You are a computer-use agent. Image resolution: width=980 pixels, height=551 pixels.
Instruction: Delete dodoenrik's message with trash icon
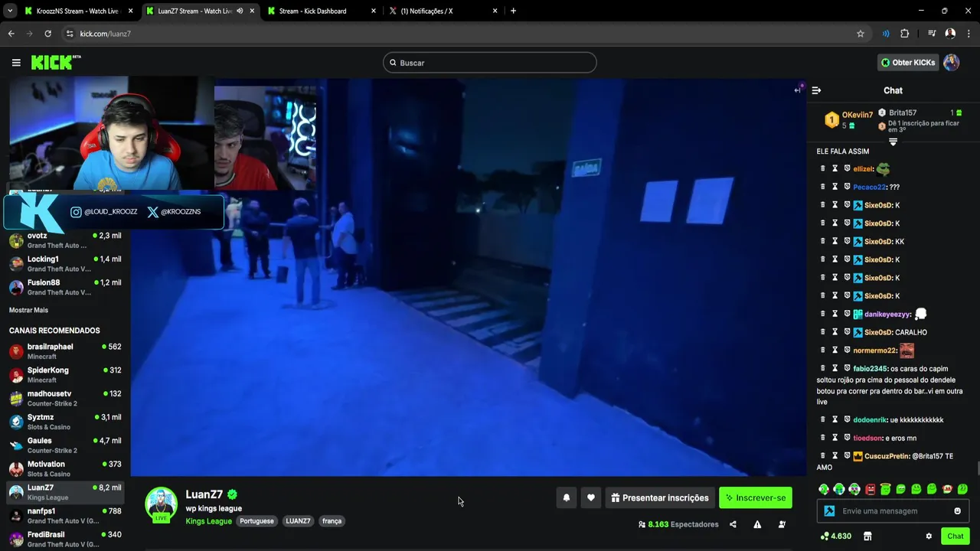coord(823,419)
